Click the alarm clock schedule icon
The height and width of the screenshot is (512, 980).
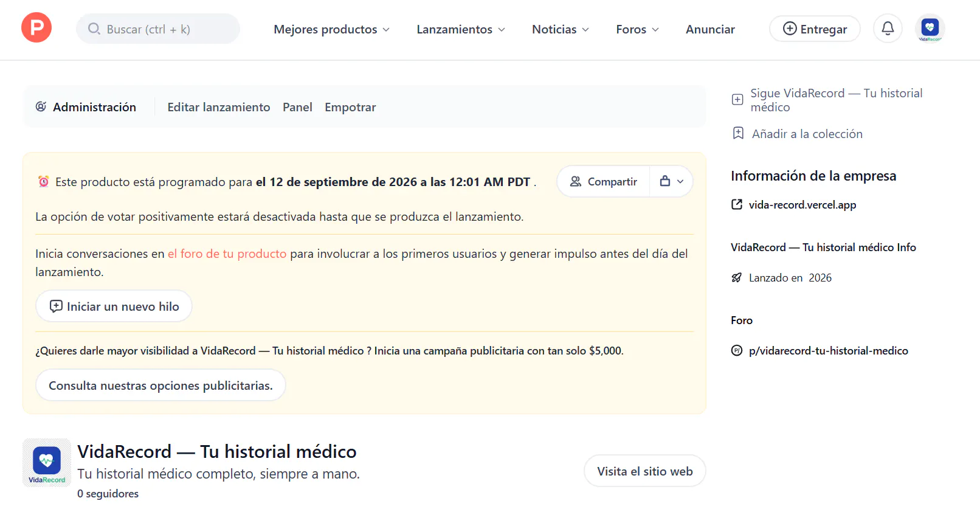44,181
